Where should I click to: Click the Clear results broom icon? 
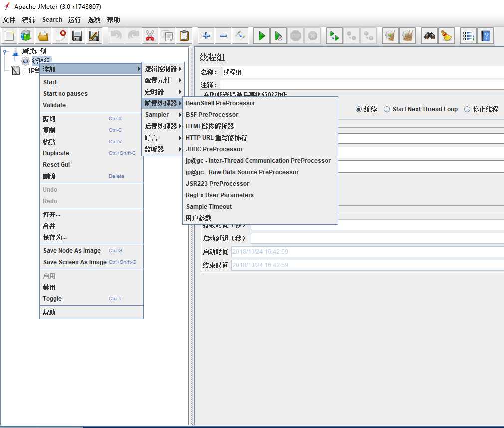pyautogui.click(x=391, y=36)
